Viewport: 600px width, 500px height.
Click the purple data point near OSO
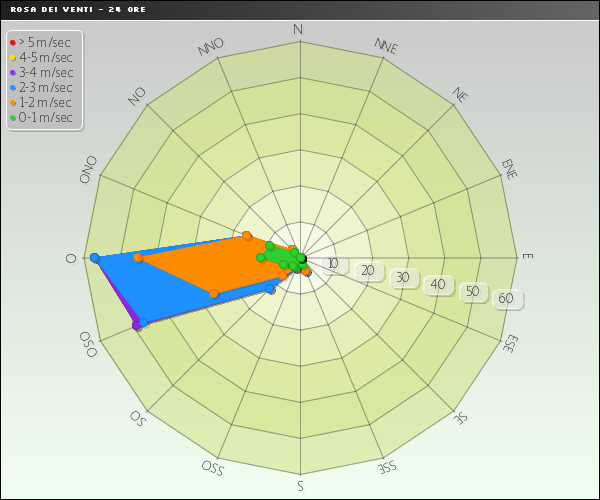[x=137, y=326]
